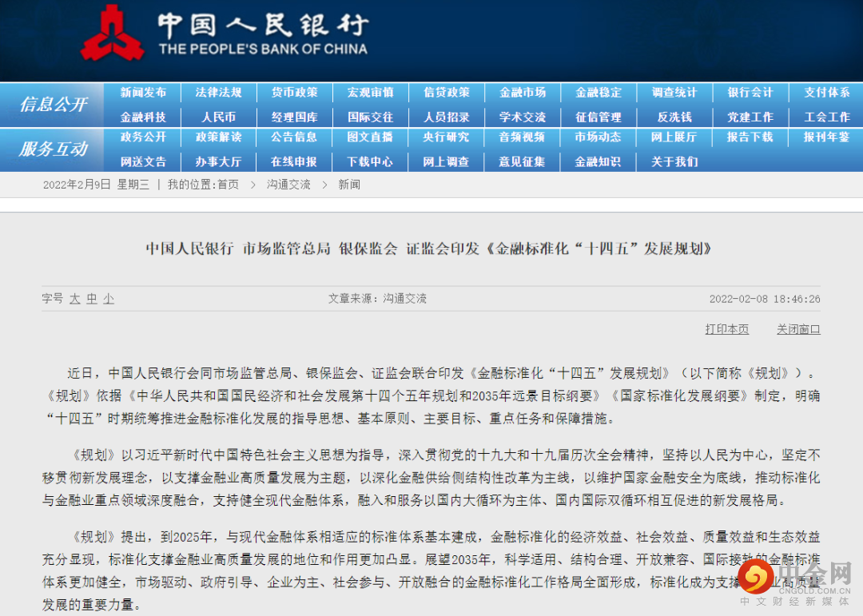Open 报刊年鉴 under 服务互动
863x616 pixels.
827,137
